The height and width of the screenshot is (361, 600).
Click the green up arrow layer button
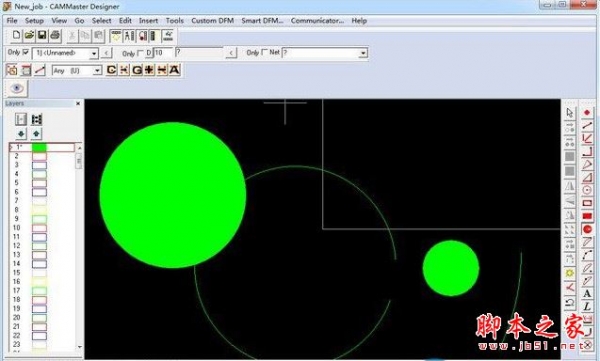(x=36, y=134)
